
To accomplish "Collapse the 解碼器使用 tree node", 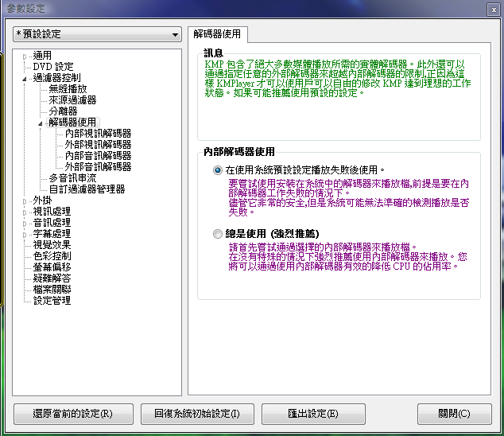I will pos(41,123).
